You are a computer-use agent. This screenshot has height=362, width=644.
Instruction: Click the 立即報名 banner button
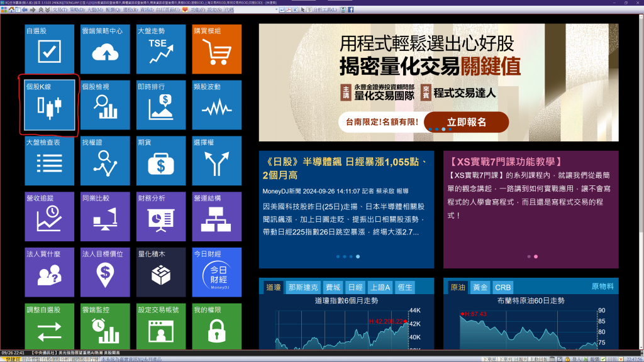[x=466, y=122]
